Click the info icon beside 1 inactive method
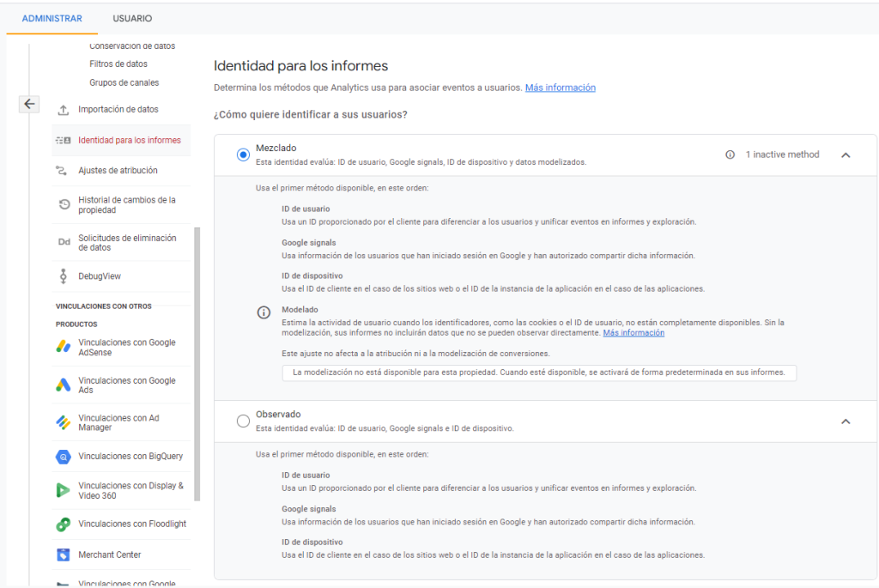The width and height of the screenshot is (879, 588). tap(730, 155)
